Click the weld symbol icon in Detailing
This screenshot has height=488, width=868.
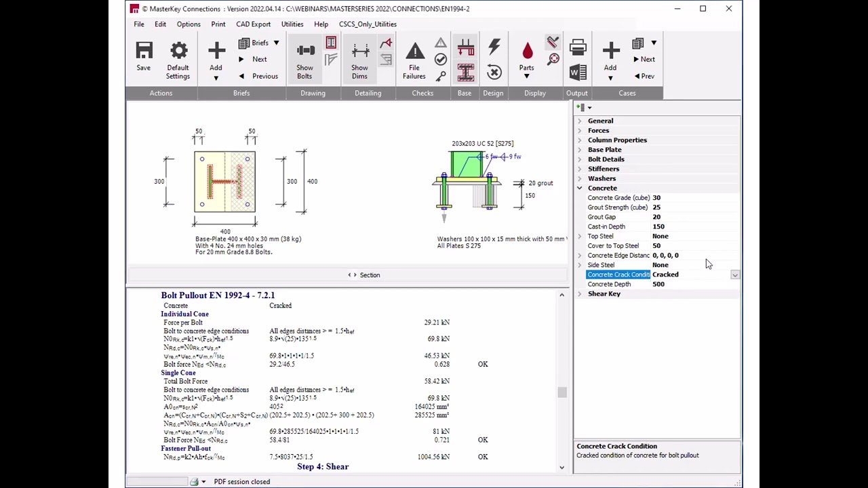click(386, 44)
